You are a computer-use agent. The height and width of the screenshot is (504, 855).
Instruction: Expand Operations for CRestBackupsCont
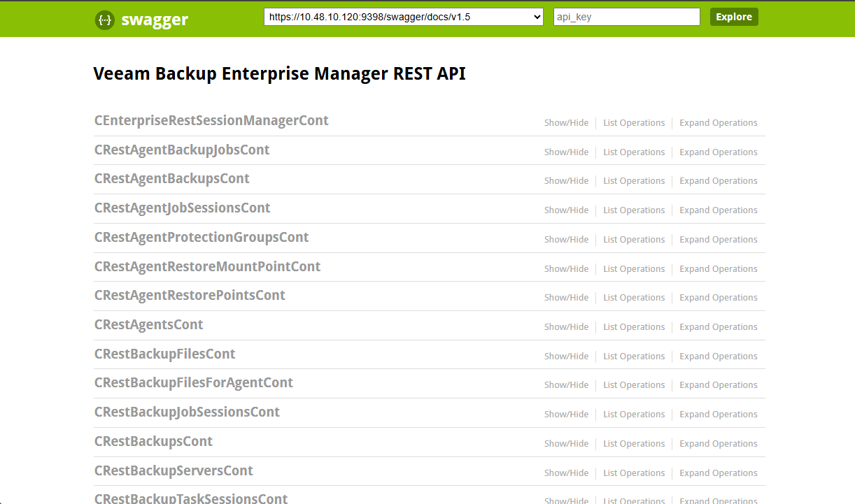(719, 444)
